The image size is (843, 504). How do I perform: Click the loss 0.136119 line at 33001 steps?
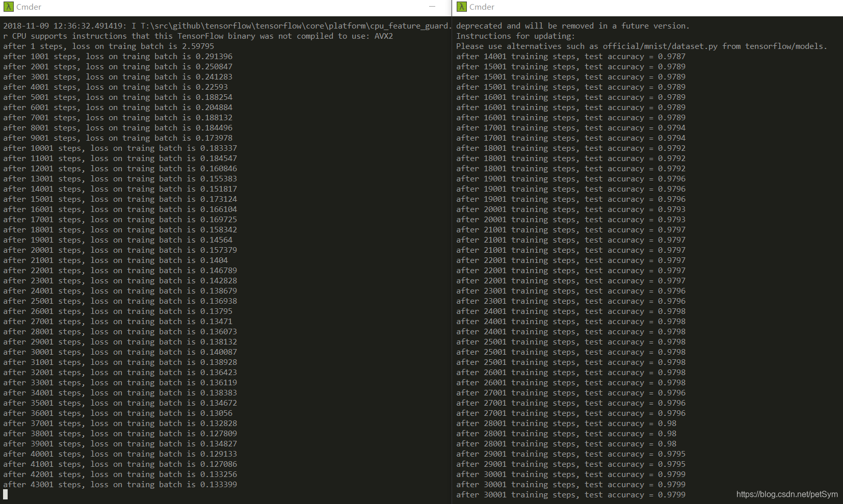[x=120, y=383]
